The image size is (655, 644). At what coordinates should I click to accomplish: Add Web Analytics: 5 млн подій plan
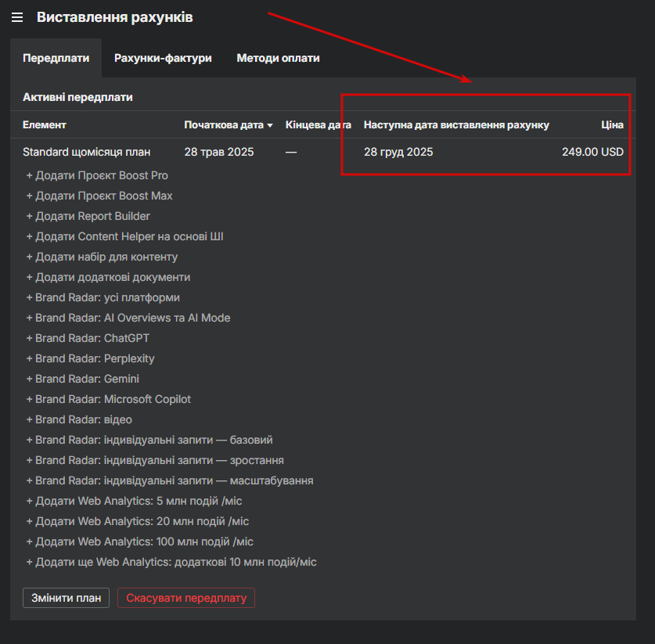pos(139,501)
